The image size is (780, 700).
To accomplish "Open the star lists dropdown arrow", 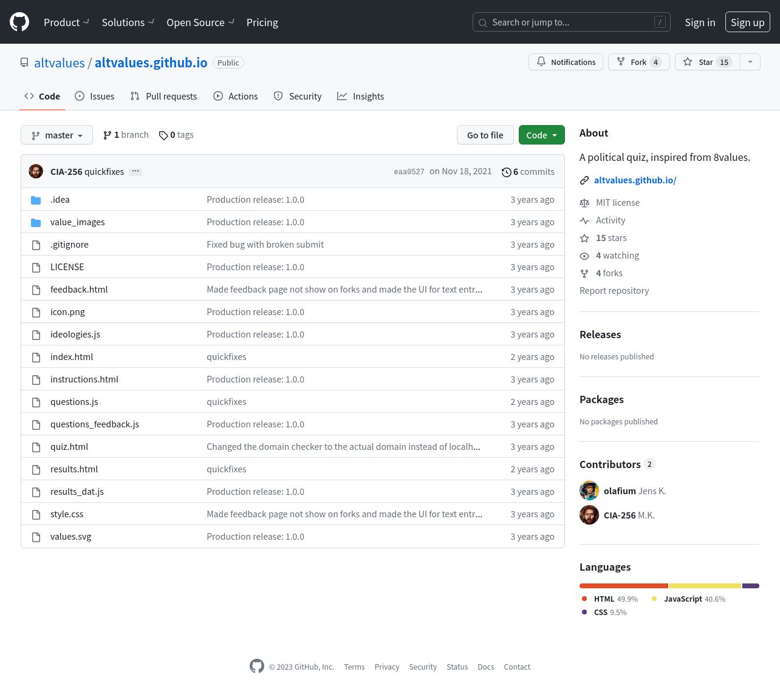I will pos(750,62).
